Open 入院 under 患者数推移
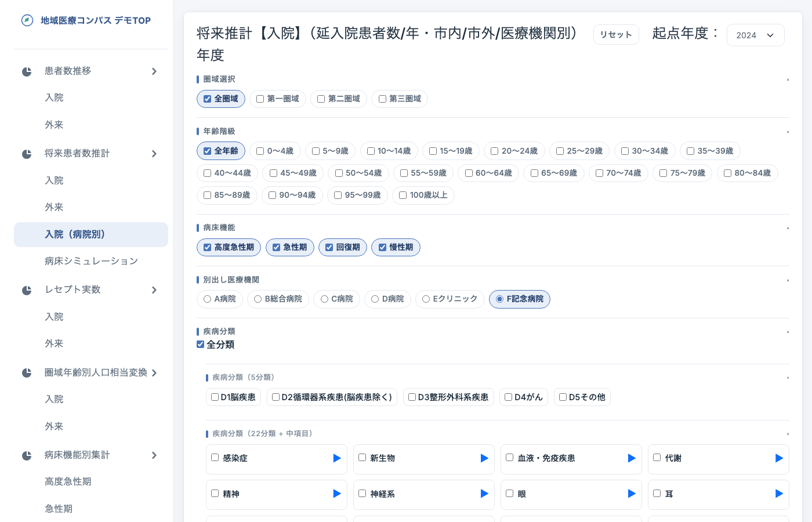 55,98
